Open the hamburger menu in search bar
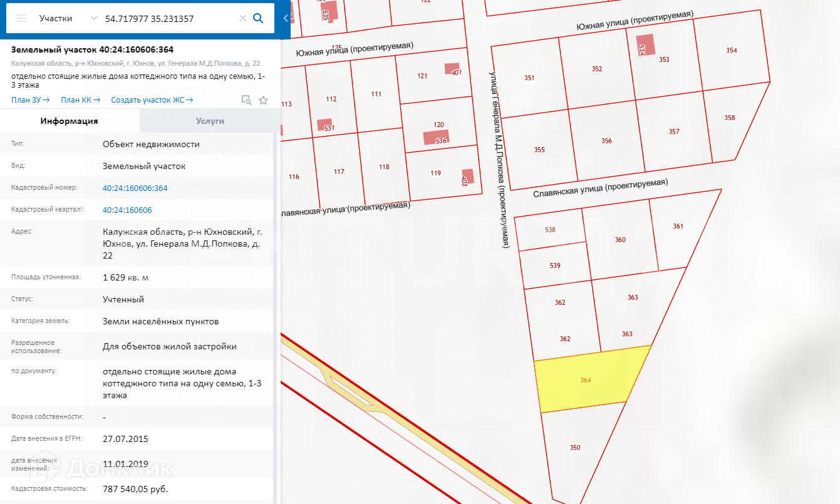The width and height of the screenshot is (840, 504). (x=21, y=19)
